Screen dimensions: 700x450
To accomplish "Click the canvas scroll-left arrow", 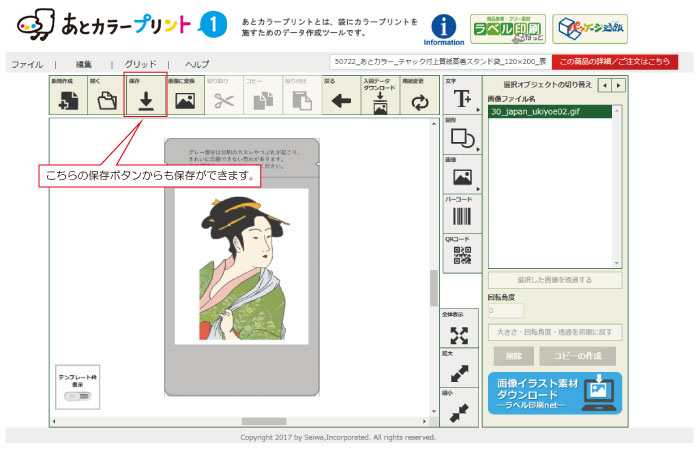I will pyautogui.click(x=54, y=421).
